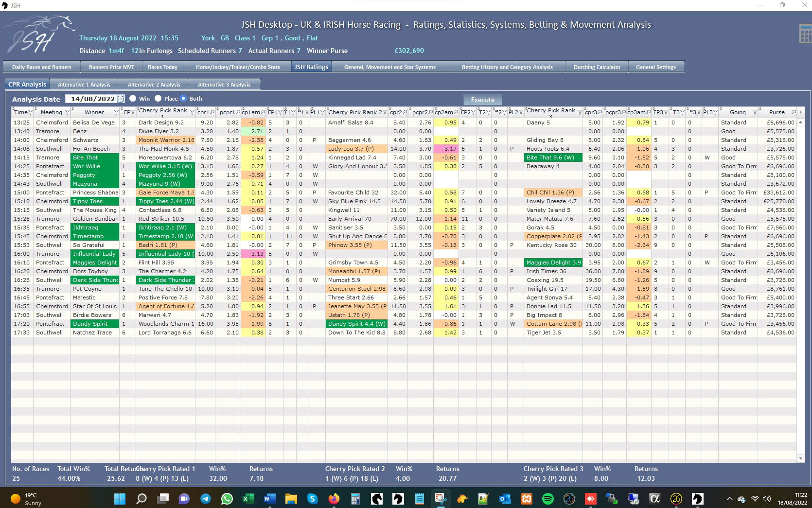Open the Cherry Pick Rank 2 filter dropdown
Image resolution: width=812 pixels, height=508 pixels.
[385, 112]
